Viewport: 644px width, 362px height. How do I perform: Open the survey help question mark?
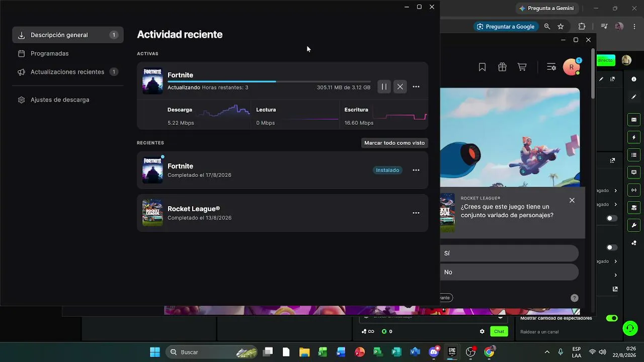point(575,298)
